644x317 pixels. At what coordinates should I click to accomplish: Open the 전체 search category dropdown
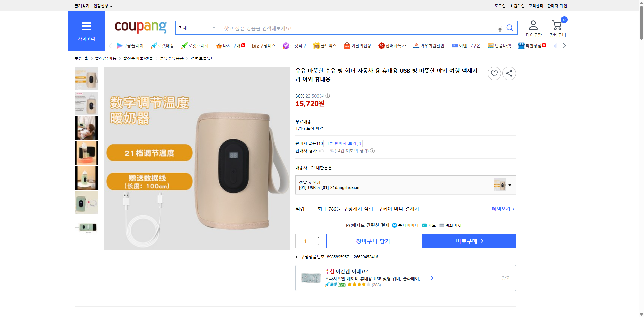198,28
